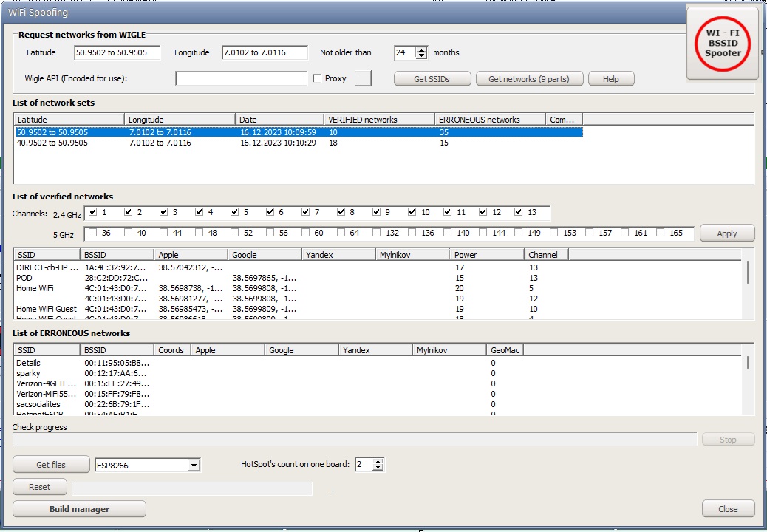Click in the Wigle API input field
The height and width of the screenshot is (532, 767).
click(241, 78)
